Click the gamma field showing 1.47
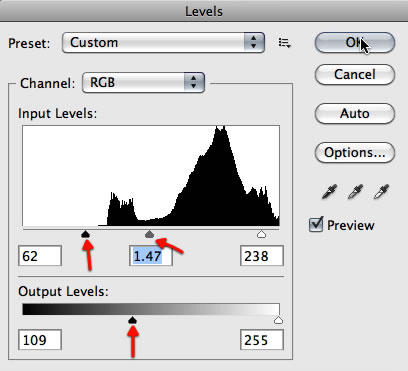408x371 pixels. (x=151, y=256)
